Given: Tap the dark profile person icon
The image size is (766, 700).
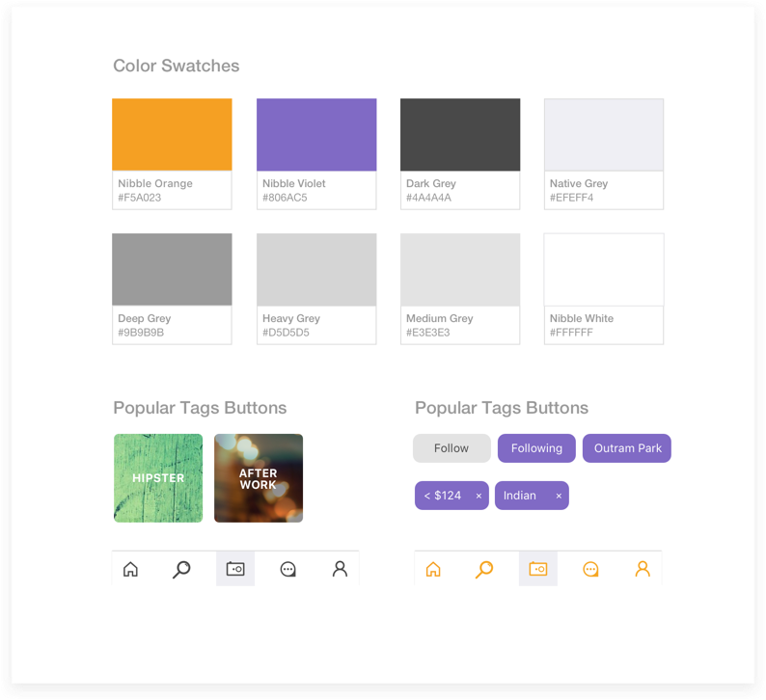Looking at the screenshot, I should click(x=340, y=569).
